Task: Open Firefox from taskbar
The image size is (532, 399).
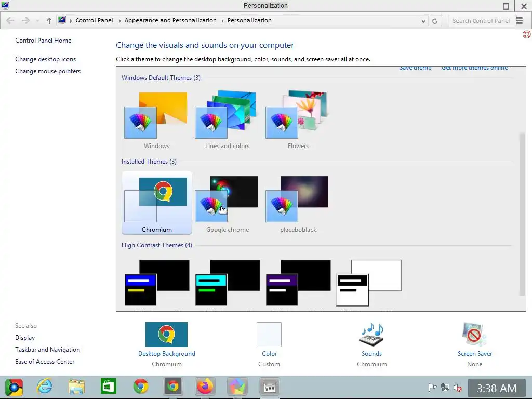Action: click(205, 387)
